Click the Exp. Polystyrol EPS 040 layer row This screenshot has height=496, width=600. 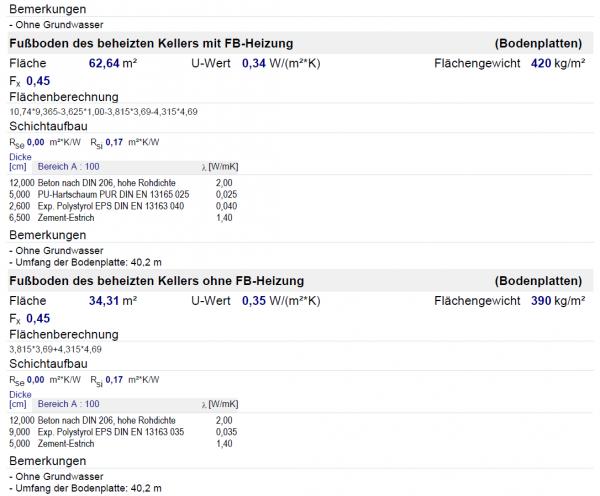[123, 206]
